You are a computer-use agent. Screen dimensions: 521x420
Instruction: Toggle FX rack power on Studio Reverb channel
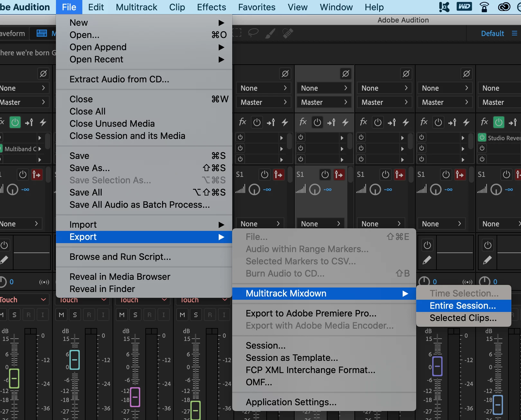tap(498, 122)
